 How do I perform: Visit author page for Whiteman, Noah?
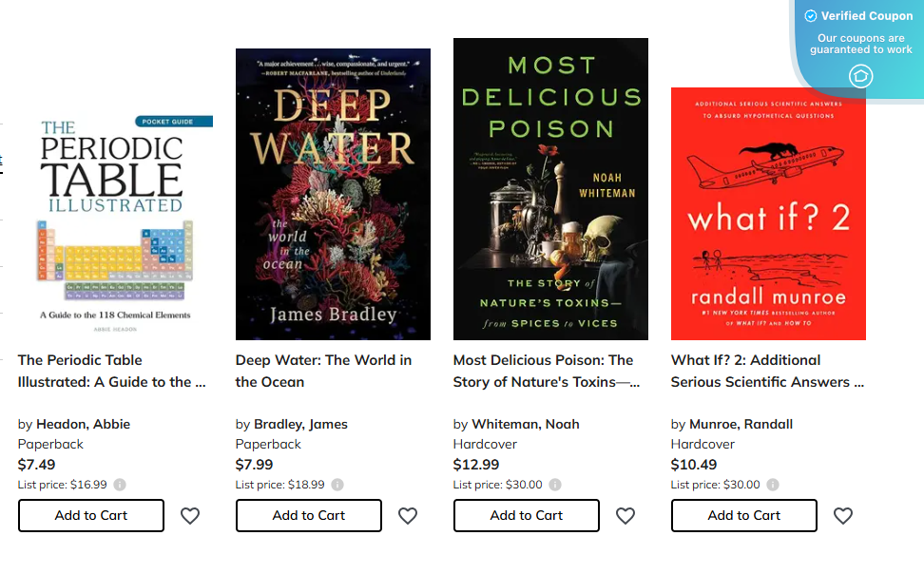click(x=527, y=424)
